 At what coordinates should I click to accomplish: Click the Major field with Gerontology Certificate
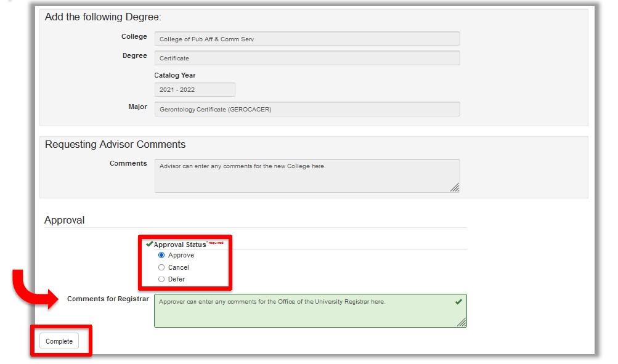(307, 109)
